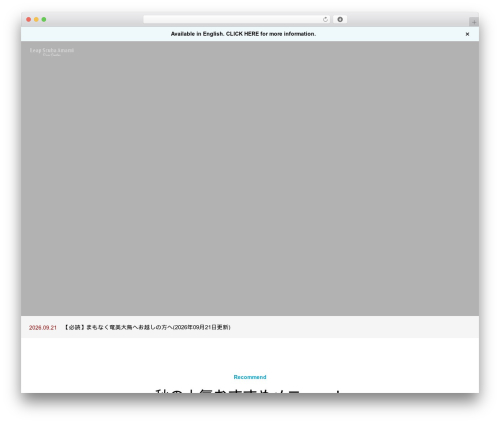Click the Leap Scuba Amami logo

(52, 52)
